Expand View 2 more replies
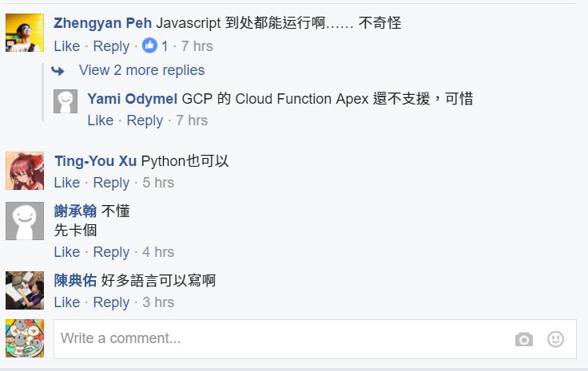This screenshot has height=371, width=588. click(x=141, y=70)
